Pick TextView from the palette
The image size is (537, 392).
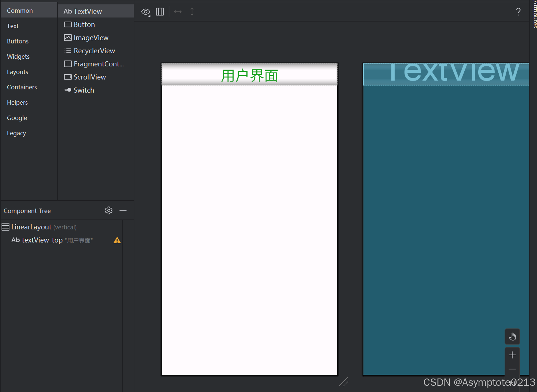[x=96, y=11]
